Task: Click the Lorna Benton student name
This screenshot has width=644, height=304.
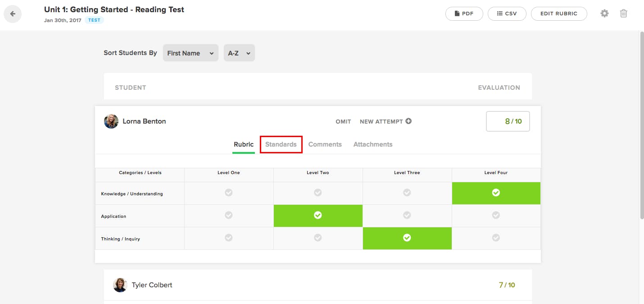Action: [x=144, y=121]
